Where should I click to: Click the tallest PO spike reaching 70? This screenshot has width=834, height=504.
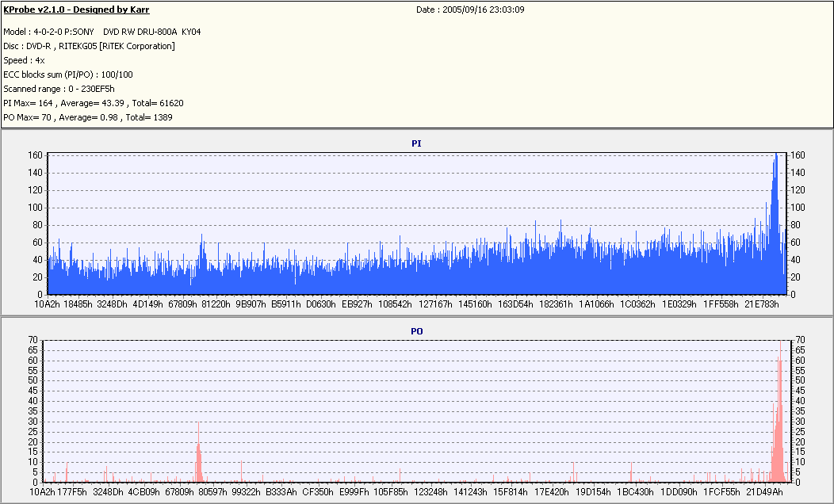click(780, 412)
